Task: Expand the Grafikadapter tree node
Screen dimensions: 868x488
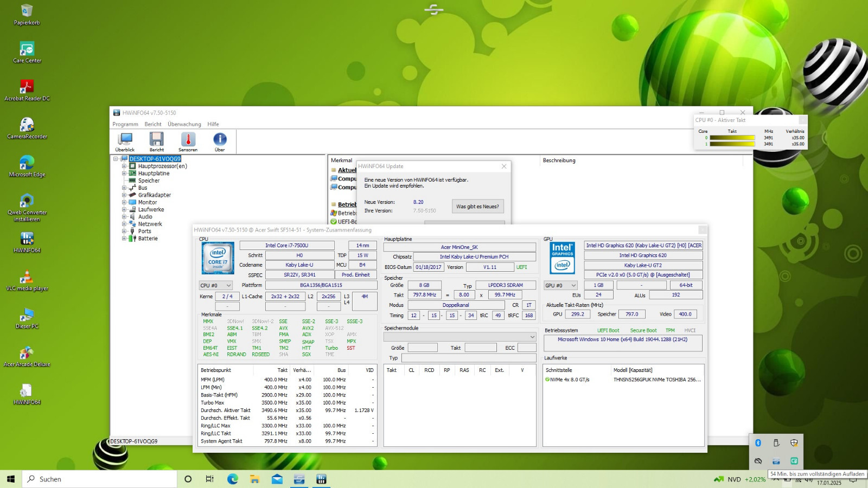Action: (124, 195)
